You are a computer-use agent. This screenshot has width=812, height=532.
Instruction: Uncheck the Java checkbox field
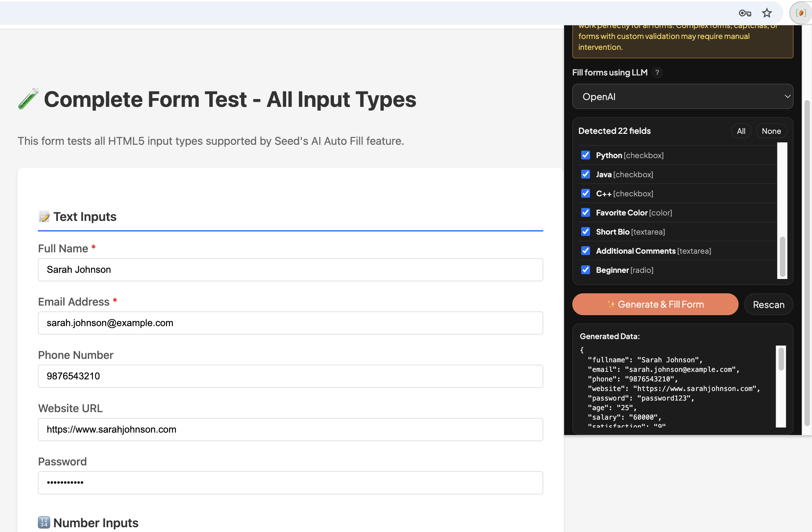coord(586,174)
